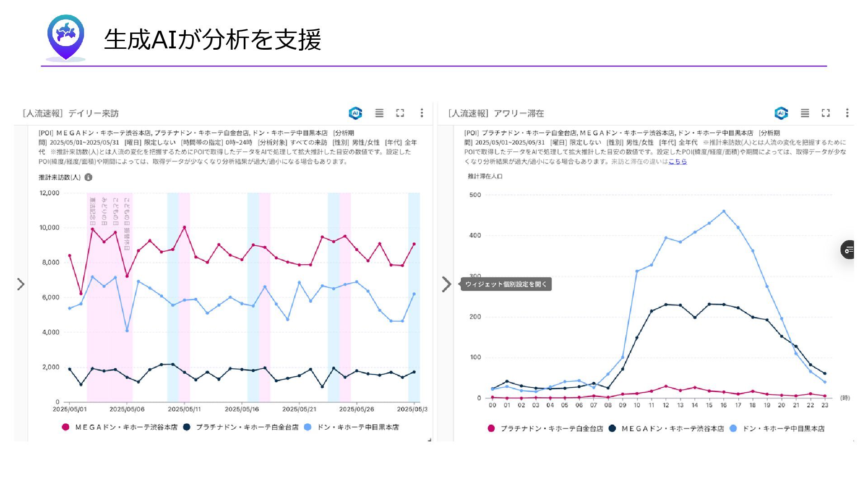Viewport: 868px width, 488px height.
Task: Expand Daily Visits widget to fullscreen
Action: pyautogui.click(x=400, y=113)
